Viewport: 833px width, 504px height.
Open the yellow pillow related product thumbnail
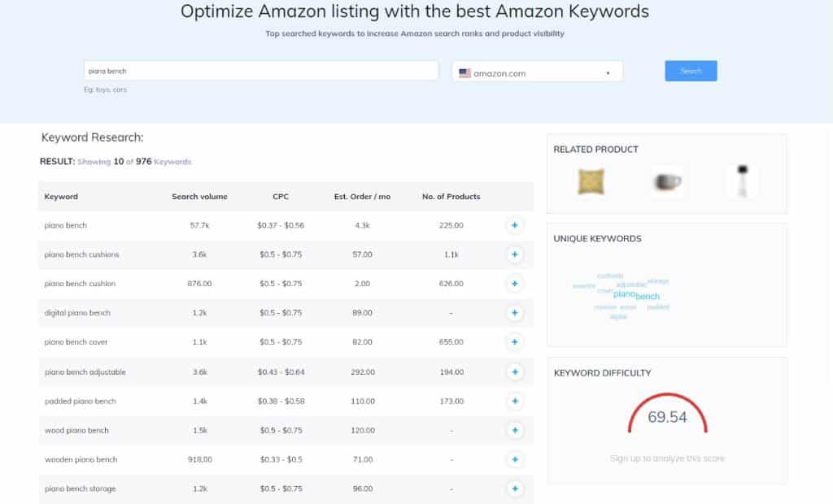589,180
